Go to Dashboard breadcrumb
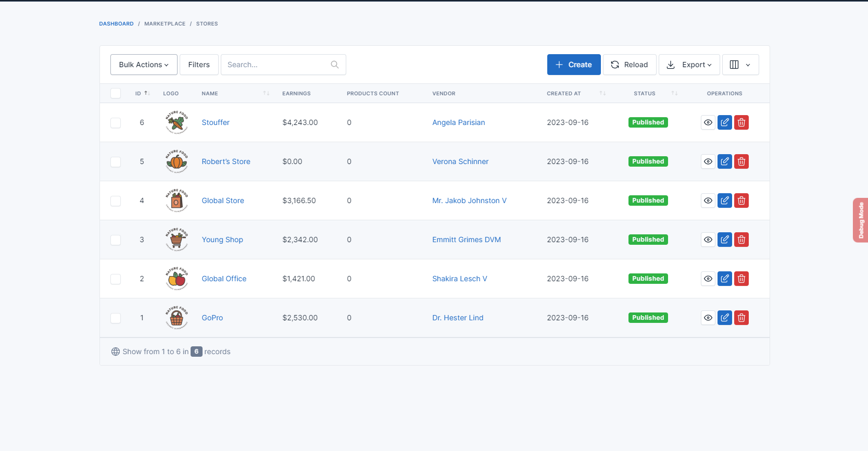Viewport: 868px width, 451px height. tap(116, 24)
